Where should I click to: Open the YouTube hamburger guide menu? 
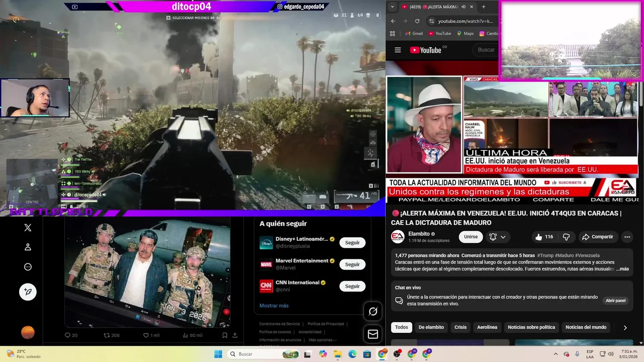point(398,50)
